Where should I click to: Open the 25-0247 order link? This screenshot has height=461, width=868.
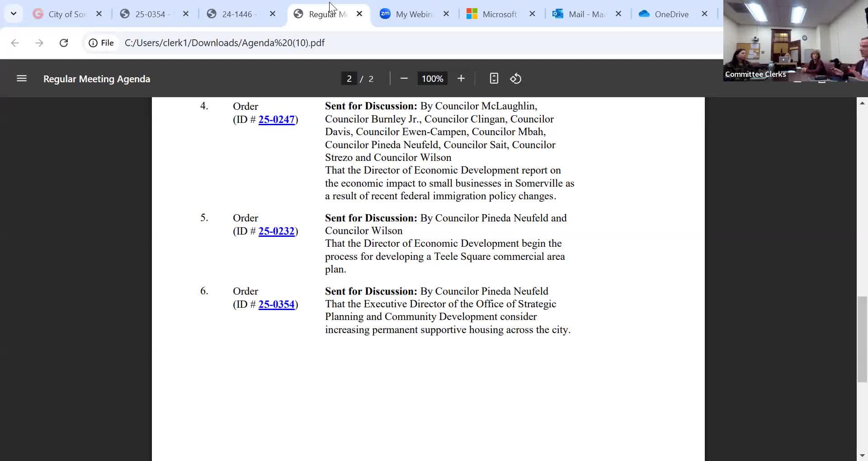(x=276, y=119)
